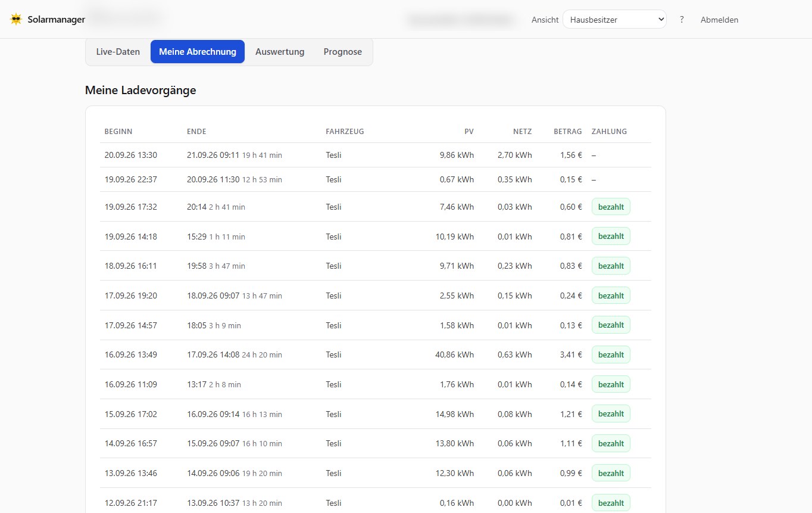Open the Auswertung tab
812x513 pixels.
[280, 52]
